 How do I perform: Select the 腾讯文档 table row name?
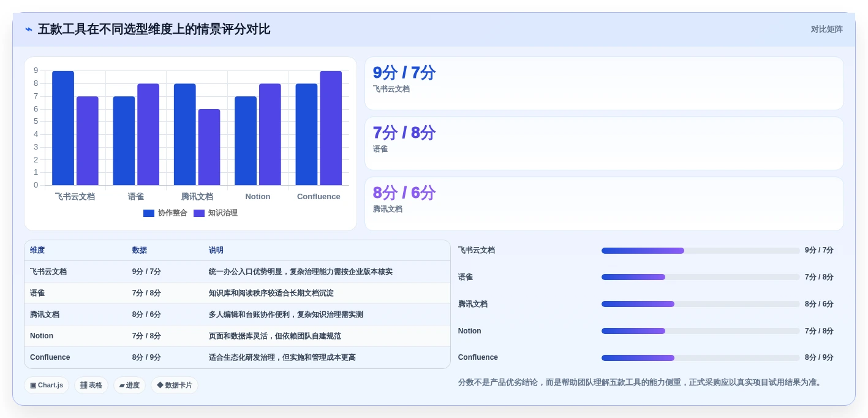click(x=45, y=315)
